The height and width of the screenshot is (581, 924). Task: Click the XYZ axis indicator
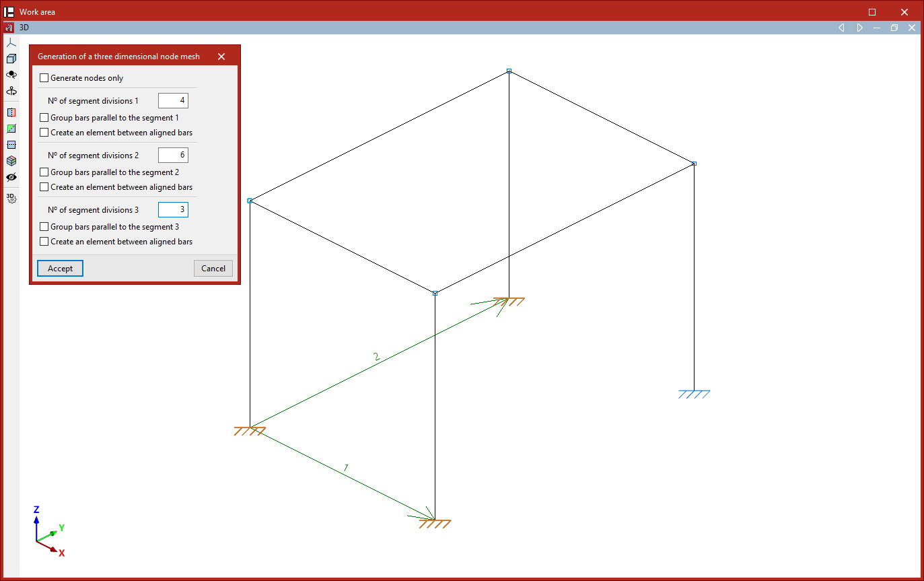click(48, 532)
